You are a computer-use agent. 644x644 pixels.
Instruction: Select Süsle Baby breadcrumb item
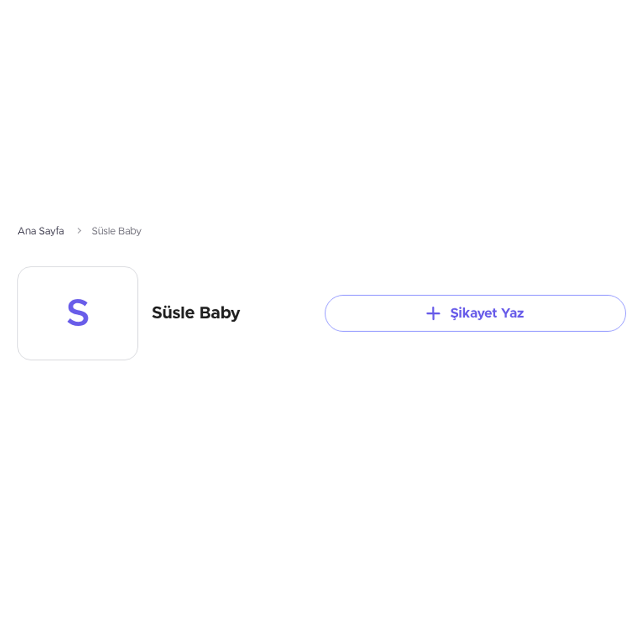click(116, 231)
